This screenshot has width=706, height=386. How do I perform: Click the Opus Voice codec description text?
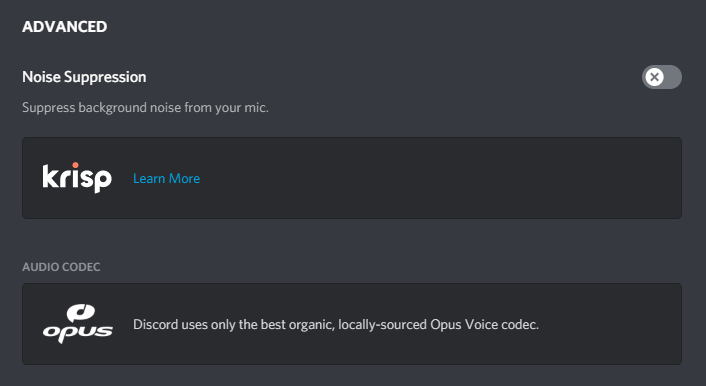click(x=336, y=324)
